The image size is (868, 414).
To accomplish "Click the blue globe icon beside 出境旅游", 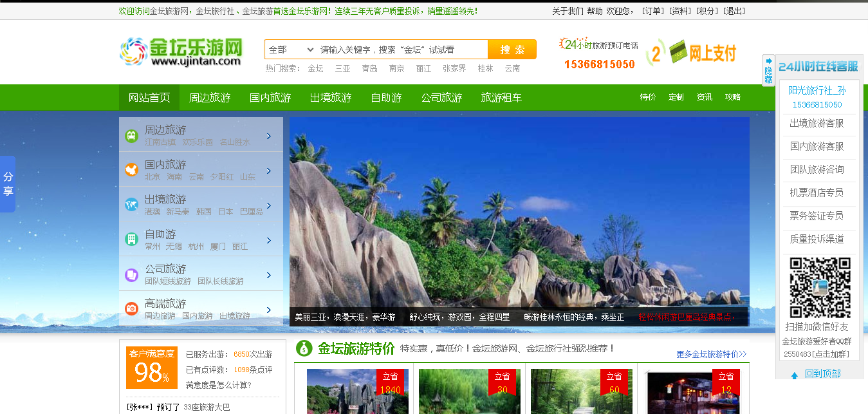I will tap(131, 205).
